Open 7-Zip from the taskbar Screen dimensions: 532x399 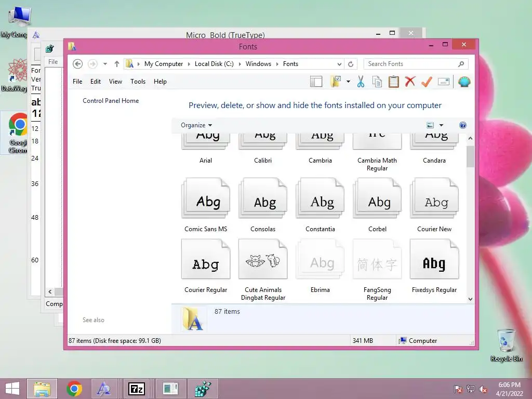pyautogui.click(x=137, y=389)
